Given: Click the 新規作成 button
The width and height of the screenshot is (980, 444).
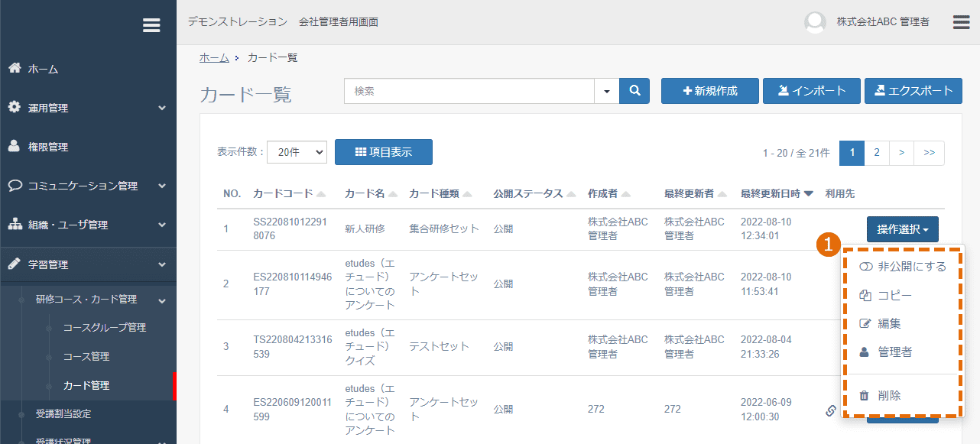Looking at the screenshot, I should 710,91.
